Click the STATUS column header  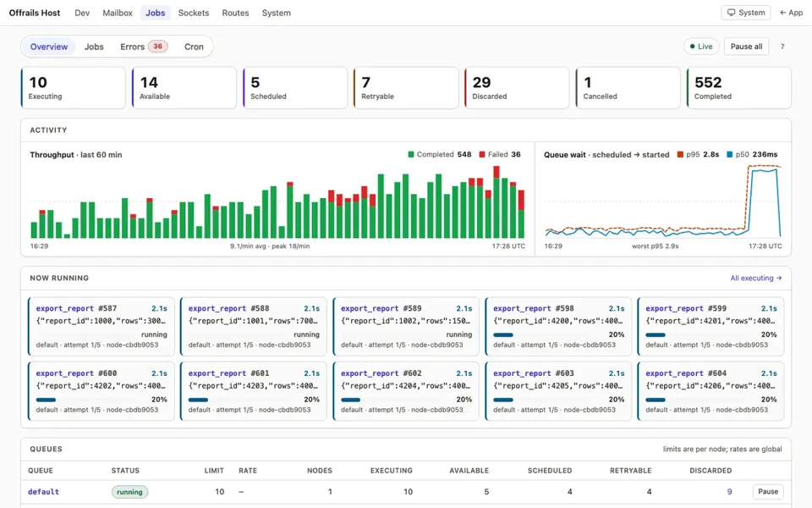point(125,471)
